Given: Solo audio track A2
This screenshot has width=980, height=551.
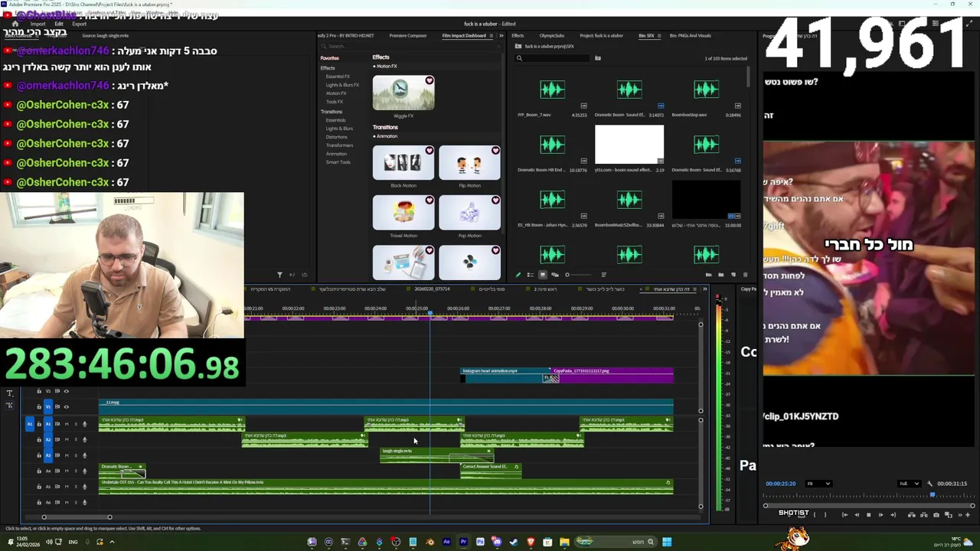Looking at the screenshot, I should pyautogui.click(x=76, y=439).
